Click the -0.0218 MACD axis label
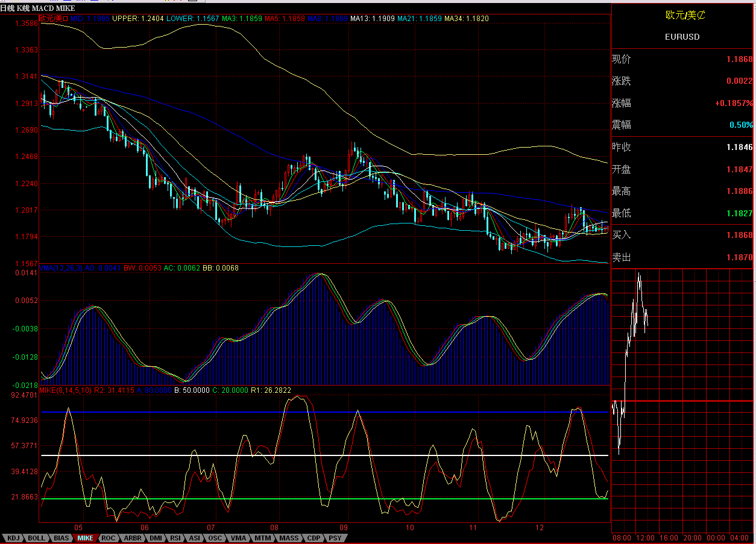Viewport: 756px width, 544px height. tap(24, 385)
